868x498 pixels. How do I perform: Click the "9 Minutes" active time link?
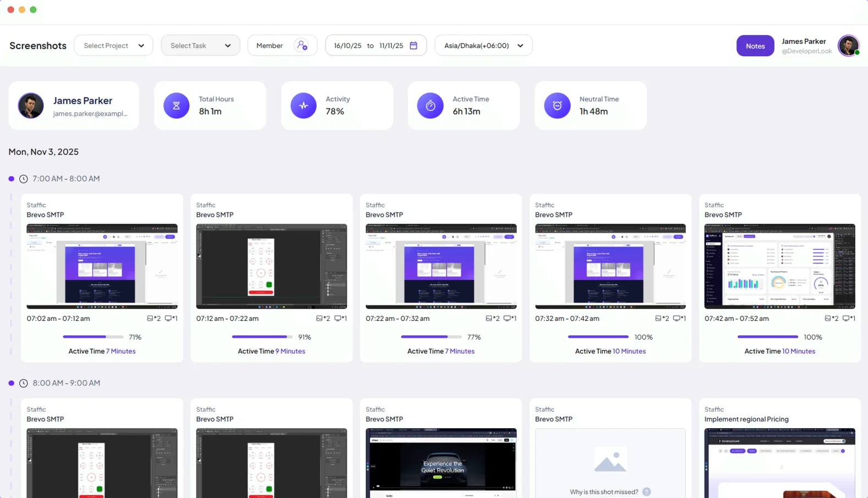290,351
